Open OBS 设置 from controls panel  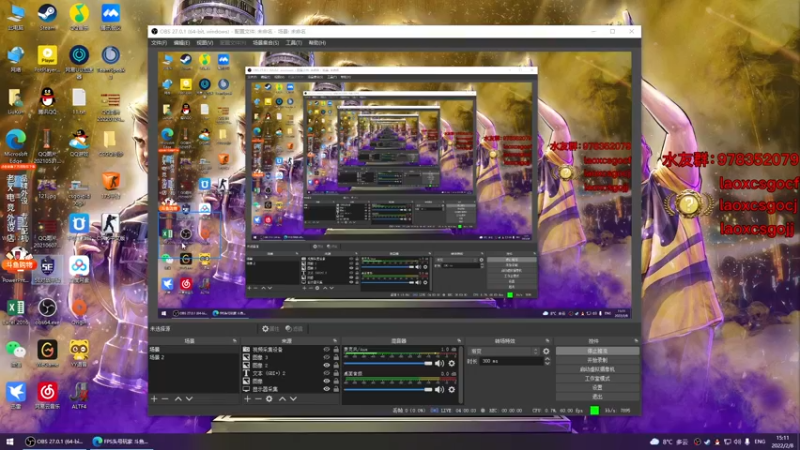click(597, 387)
